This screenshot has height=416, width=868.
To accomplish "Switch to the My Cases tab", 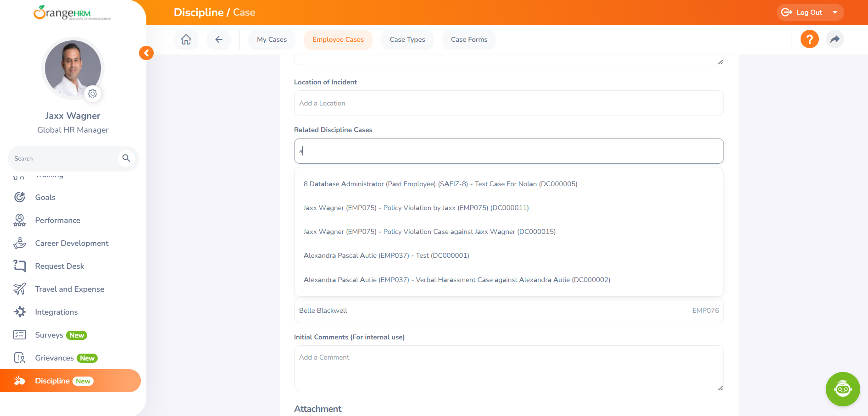I will tap(272, 39).
